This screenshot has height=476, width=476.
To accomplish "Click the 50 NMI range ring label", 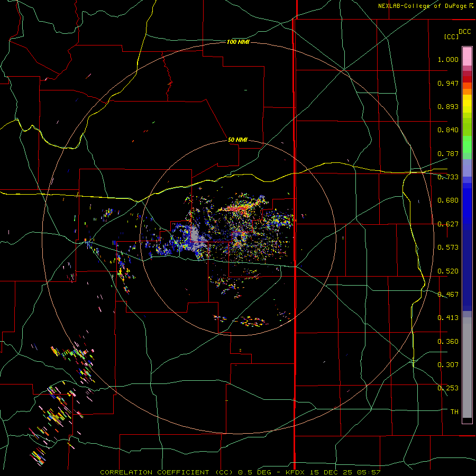I will tap(237, 140).
